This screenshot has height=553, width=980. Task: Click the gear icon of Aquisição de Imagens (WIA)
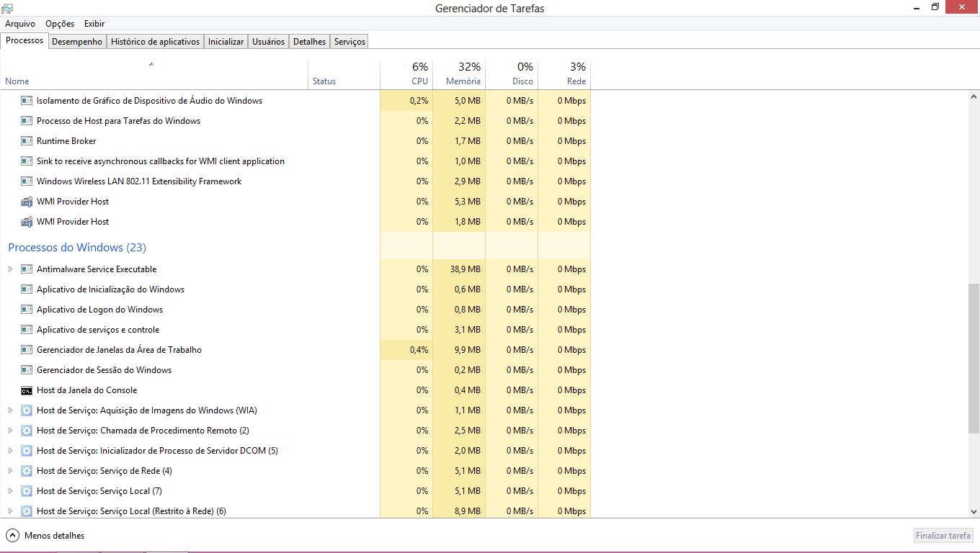(x=27, y=410)
